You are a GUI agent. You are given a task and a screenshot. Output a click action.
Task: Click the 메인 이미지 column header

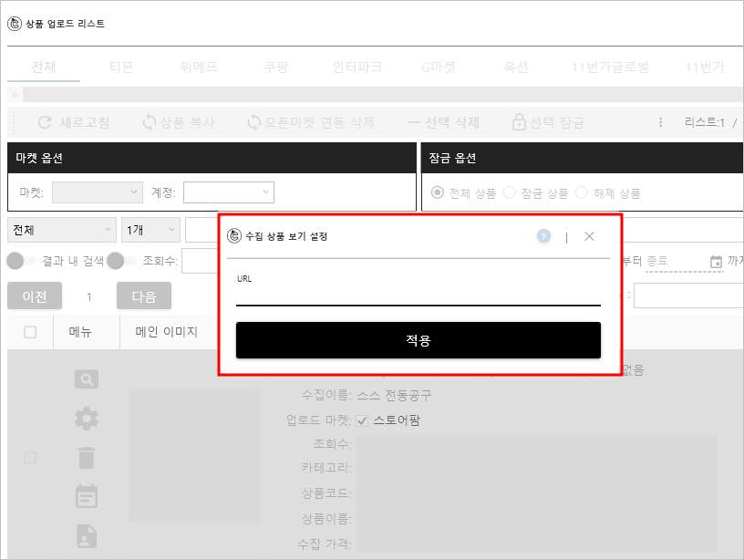click(x=166, y=332)
